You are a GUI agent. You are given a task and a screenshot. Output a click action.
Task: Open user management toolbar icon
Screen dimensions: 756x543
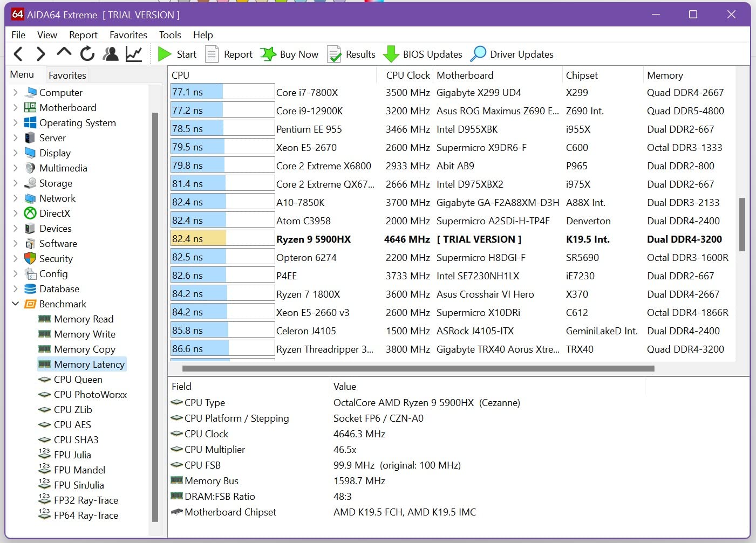111,54
